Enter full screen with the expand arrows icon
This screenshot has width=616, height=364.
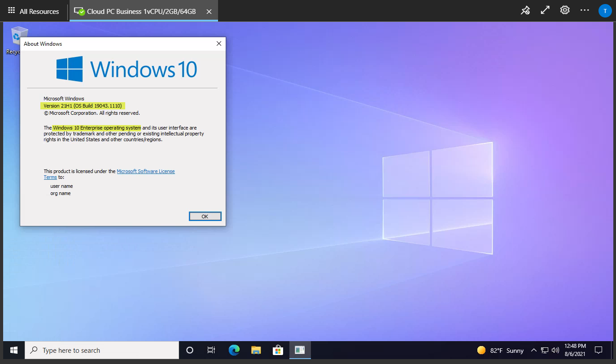coord(545,11)
